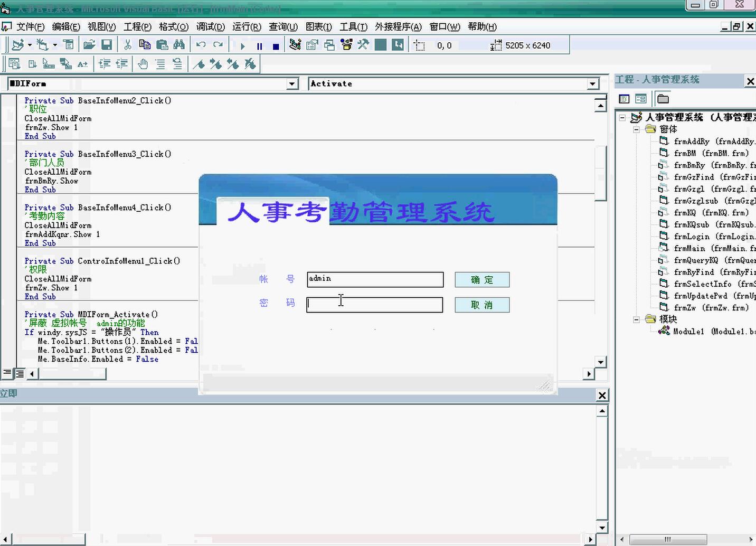The height and width of the screenshot is (546, 756).
Task: Open the Project Explorer toolbar icon
Action: [295, 45]
